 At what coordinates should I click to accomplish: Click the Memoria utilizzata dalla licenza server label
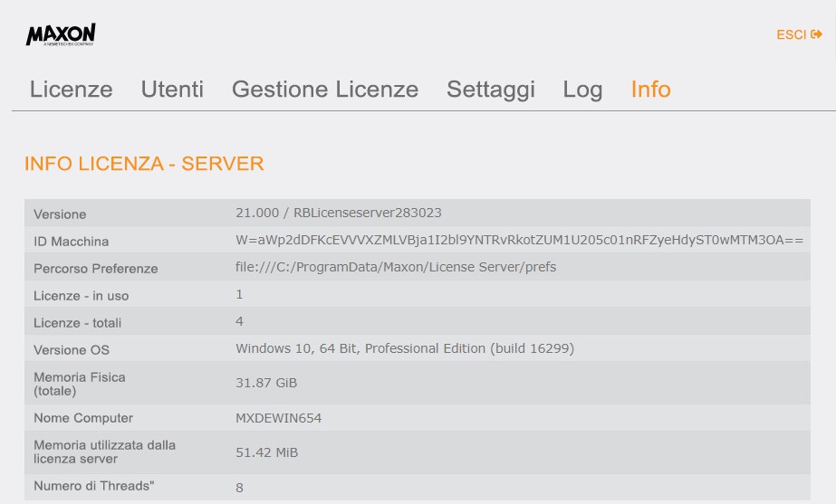104,452
